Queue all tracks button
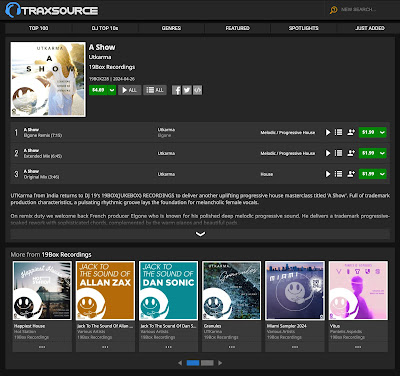This screenshot has width=400, height=376. pos(155,90)
